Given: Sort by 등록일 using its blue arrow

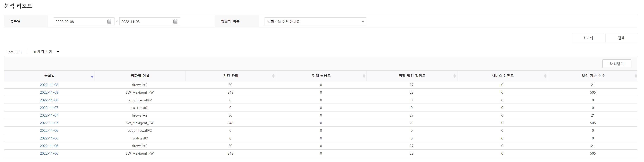Looking at the screenshot, I should 92,77.
